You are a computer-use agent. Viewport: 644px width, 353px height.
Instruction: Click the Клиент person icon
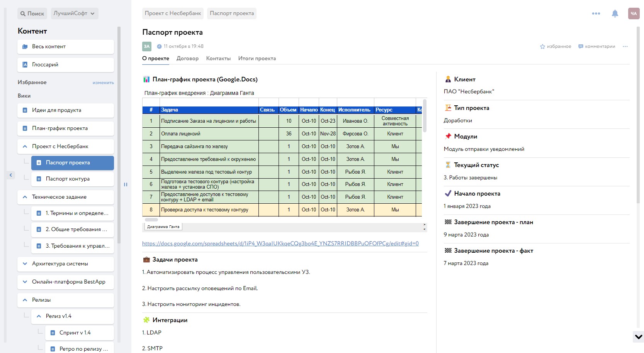pos(448,79)
